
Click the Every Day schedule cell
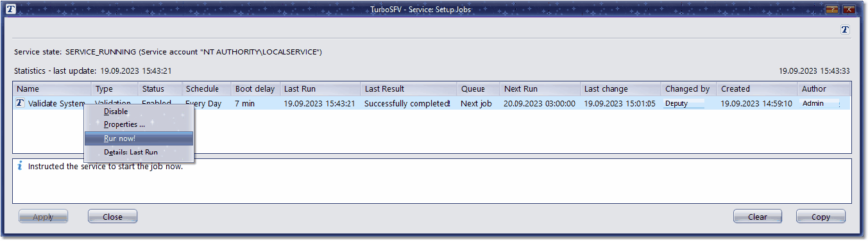[x=203, y=103]
